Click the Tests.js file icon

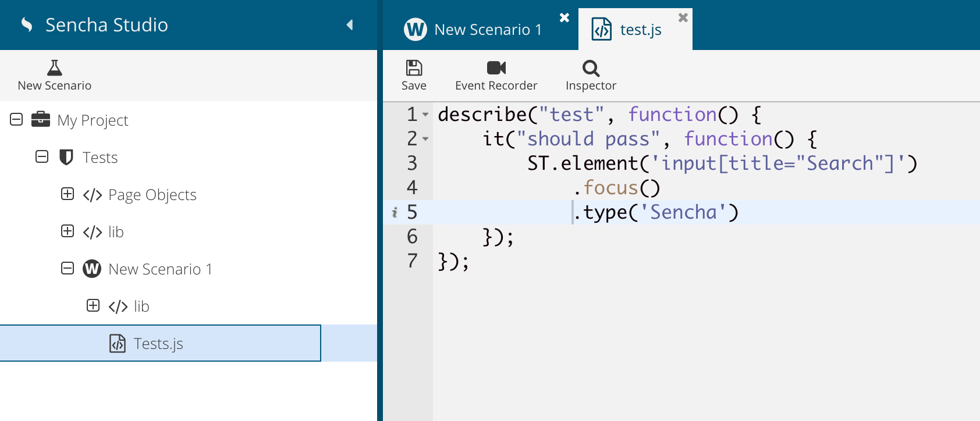pyautogui.click(x=118, y=343)
